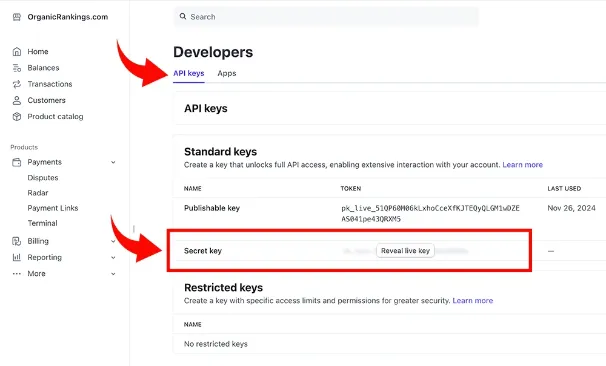Image resolution: width=606 pixels, height=366 pixels.
Task: Click the Balances icon in sidebar
Action: pos(17,68)
